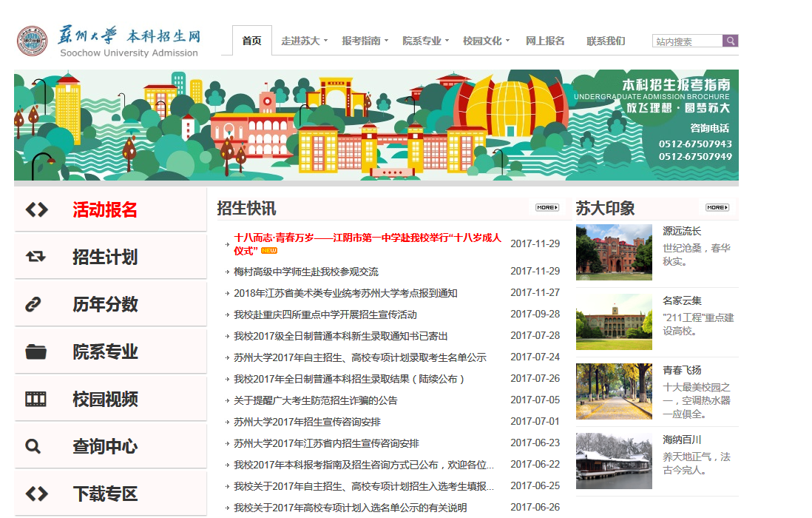The height and width of the screenshot is (518, 812).
Task: Focus the 站内搜索 search input field
Action: point(687,41)
